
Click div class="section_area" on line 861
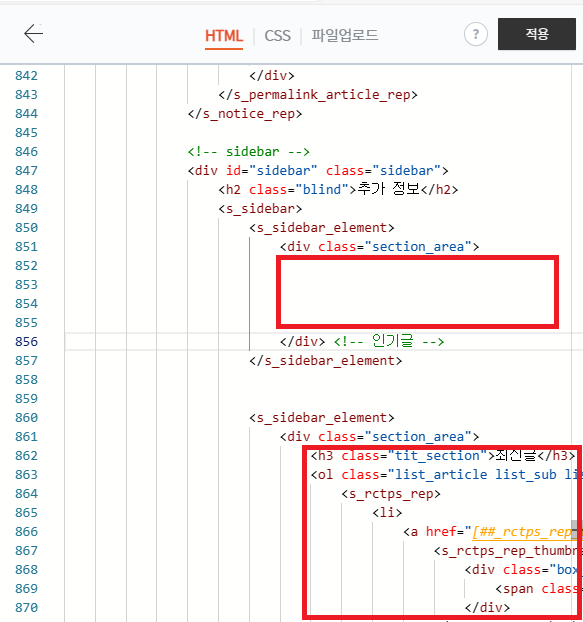pos(380,437)
